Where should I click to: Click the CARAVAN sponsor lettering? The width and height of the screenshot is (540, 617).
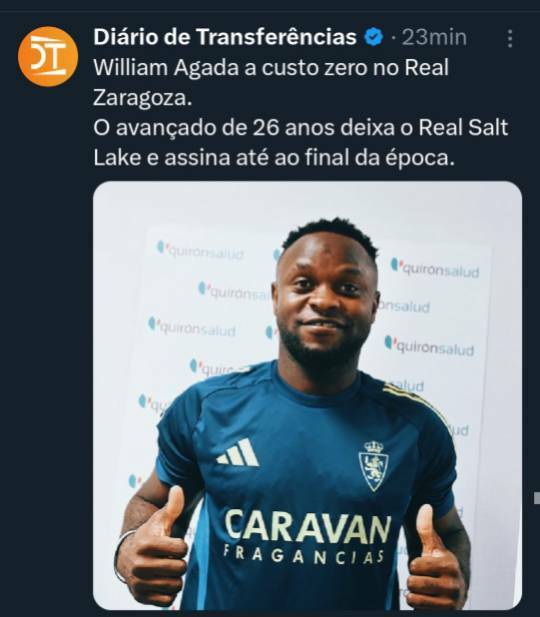point(308,528)
